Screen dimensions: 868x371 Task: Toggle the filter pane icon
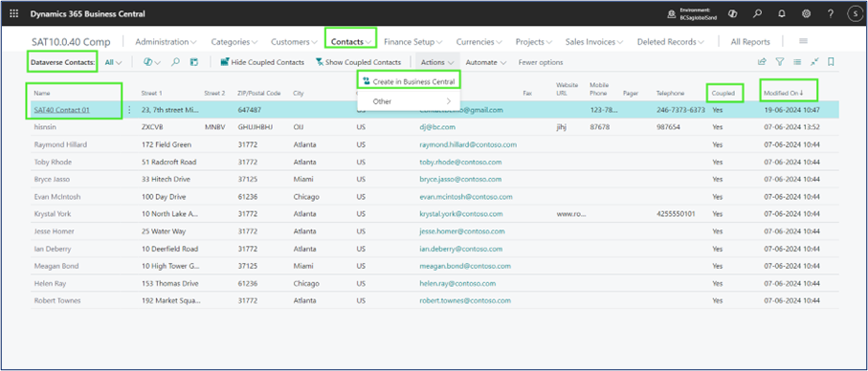pyautogui.click(x=779, y=62)
